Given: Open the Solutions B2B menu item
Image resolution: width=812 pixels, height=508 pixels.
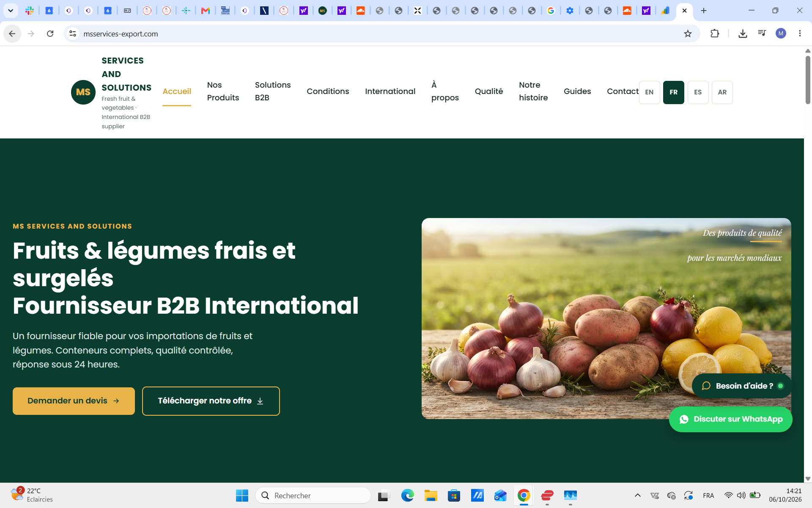Looking at the screenshot, I should point(273,91).
